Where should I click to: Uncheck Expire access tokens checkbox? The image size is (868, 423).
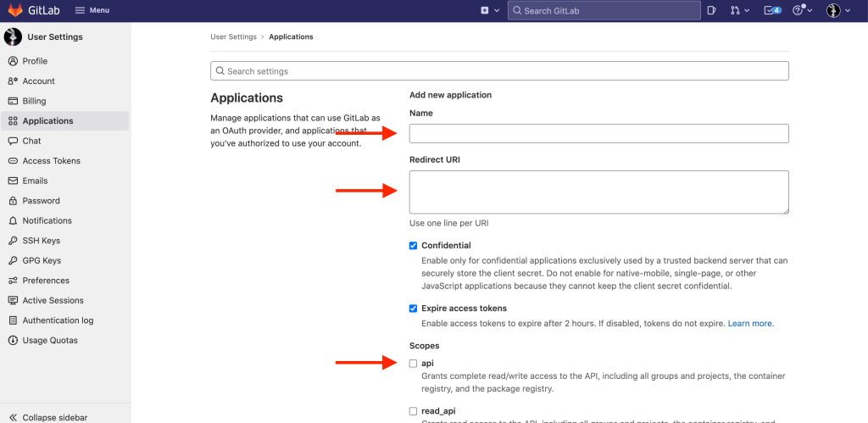[413, 309]
